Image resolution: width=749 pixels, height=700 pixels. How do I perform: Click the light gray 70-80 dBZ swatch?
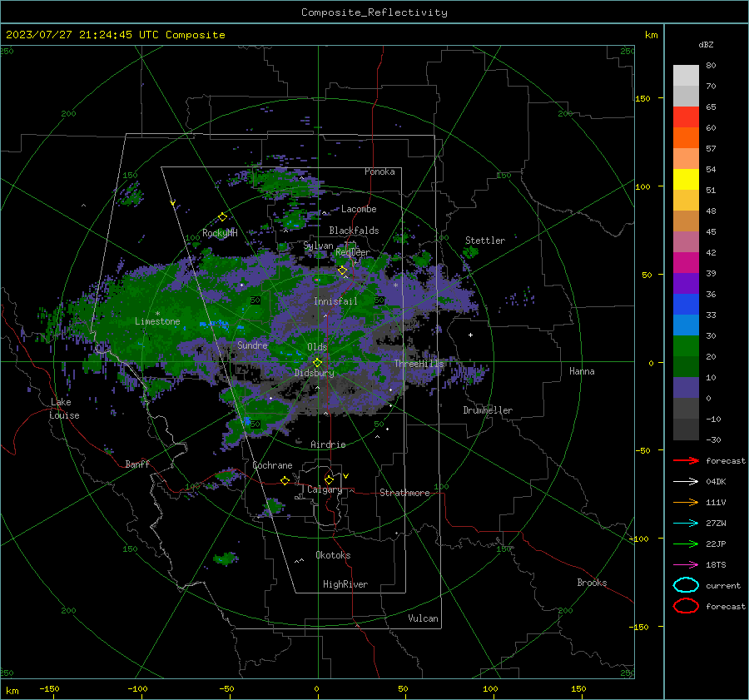(686, 75)
